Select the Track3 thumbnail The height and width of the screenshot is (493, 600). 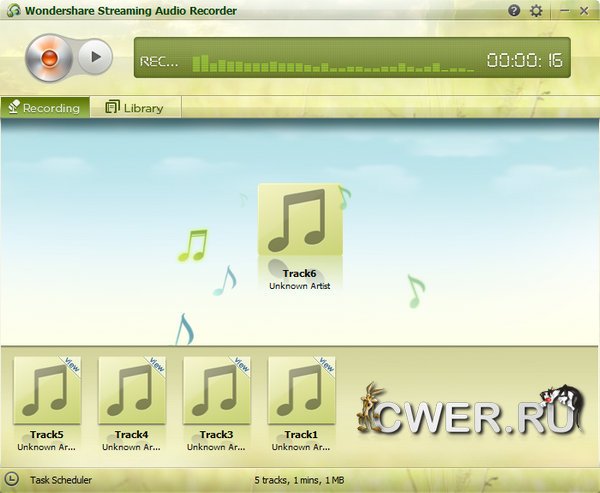(217, 390)
